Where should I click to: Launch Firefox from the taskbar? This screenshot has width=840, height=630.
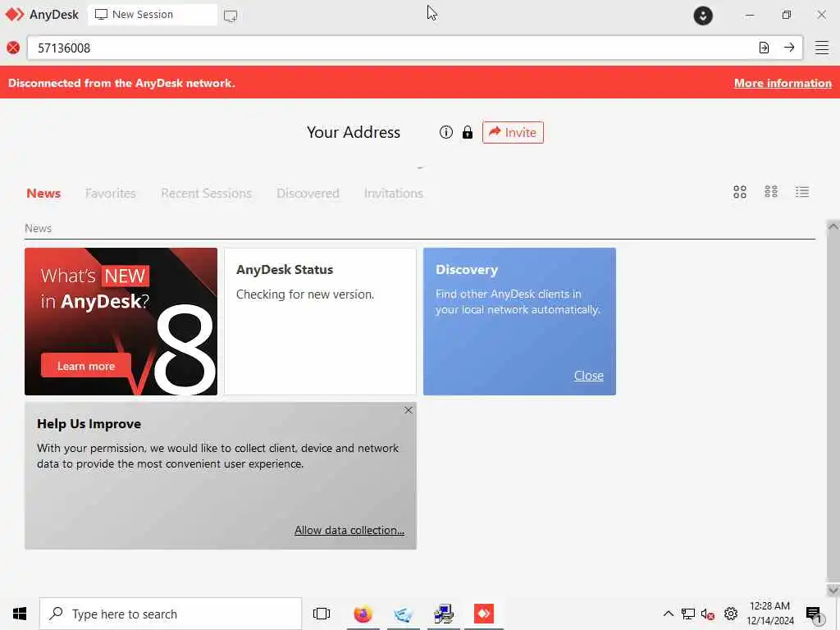click(363, 614)
